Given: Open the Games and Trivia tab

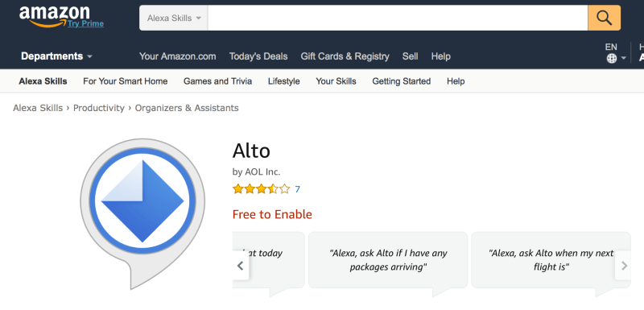Looking at the screenshot, I should pyautogui.click(x=217, y=81).
